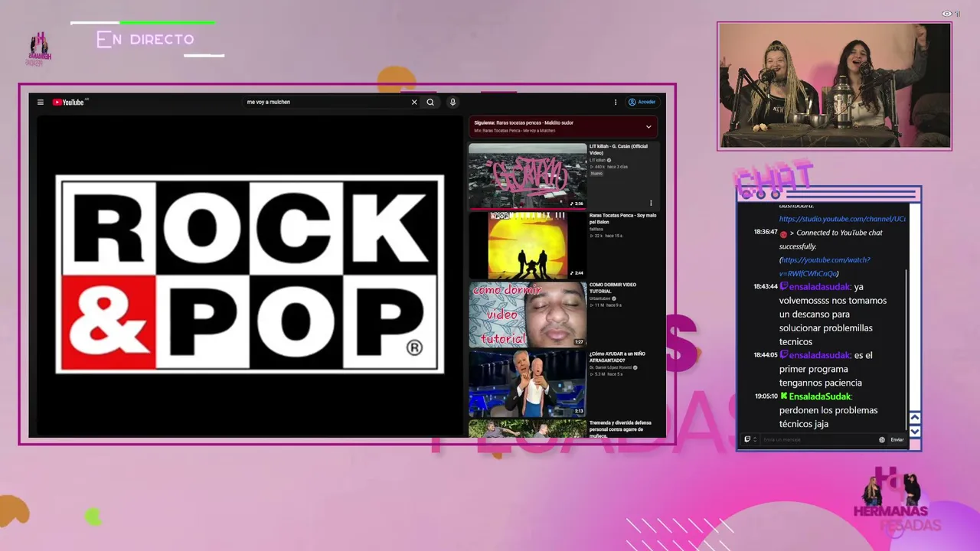Open the youtube.com/watch link in chat
The height and width of the screenshot is (551, 980).
click(x=825, y=266)
